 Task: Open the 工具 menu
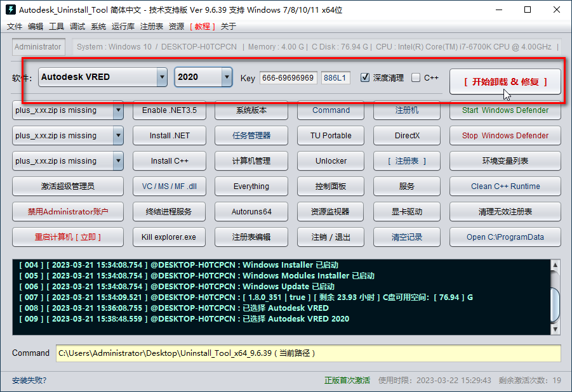pos(57,26)
